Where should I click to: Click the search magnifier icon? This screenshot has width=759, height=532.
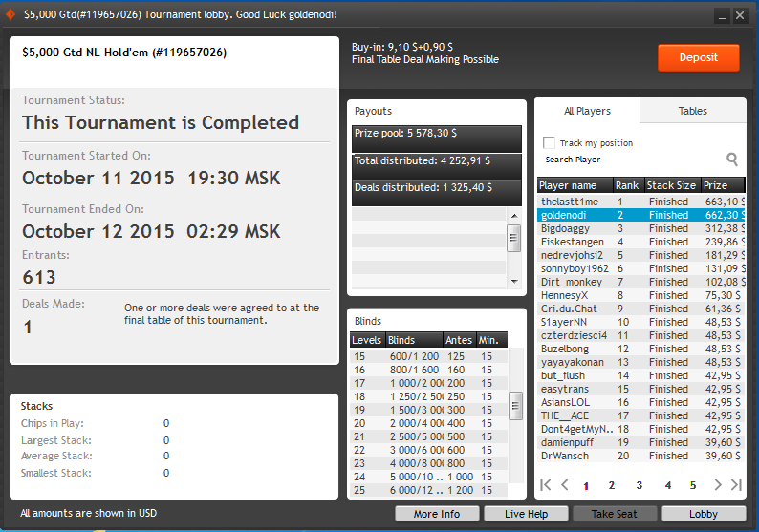click(732, 160)
